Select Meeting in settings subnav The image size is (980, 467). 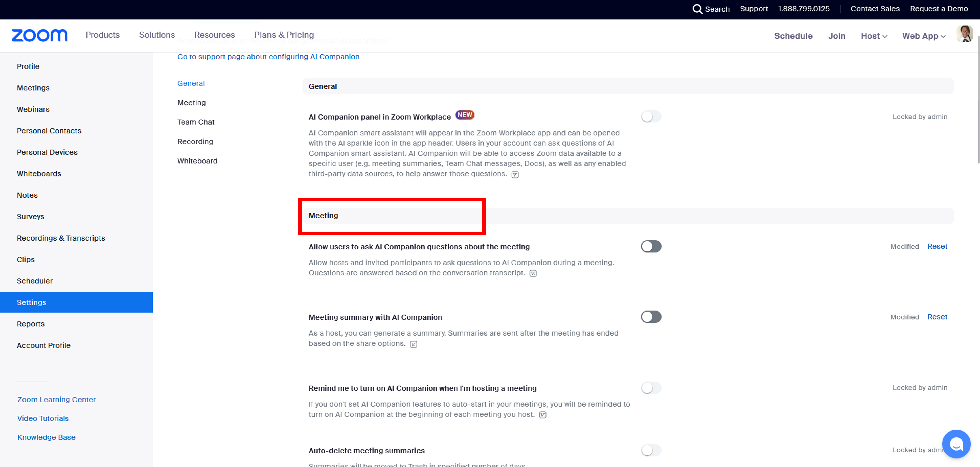(191, 103)
